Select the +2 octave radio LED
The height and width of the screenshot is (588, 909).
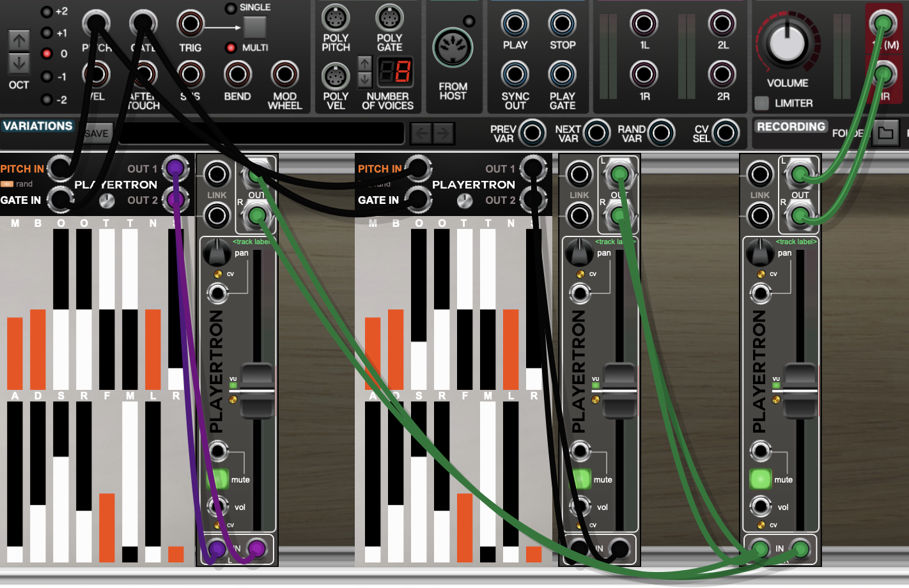(x=47, y=12)
